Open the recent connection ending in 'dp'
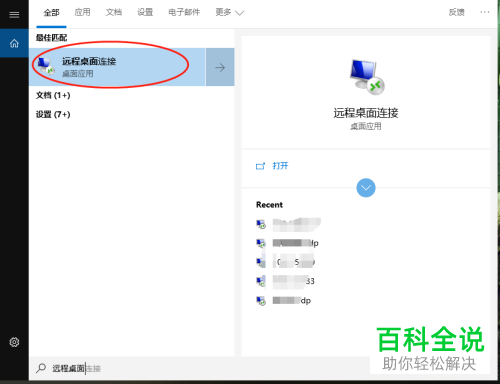Screen dimensions: 500x384 [284, 301]
